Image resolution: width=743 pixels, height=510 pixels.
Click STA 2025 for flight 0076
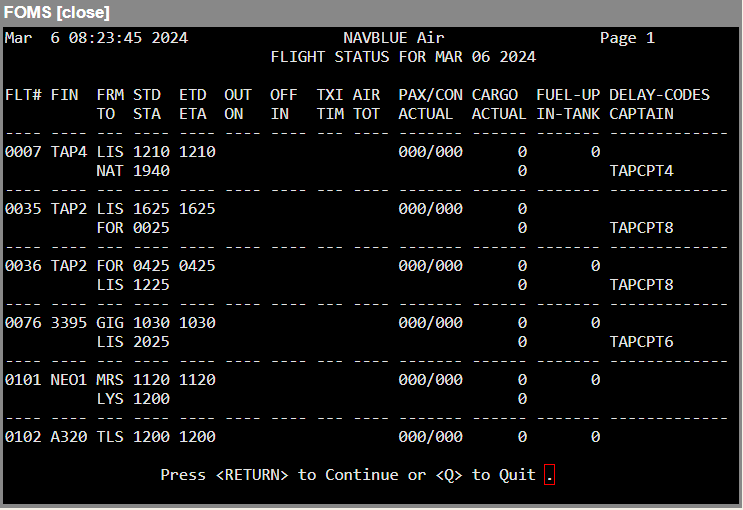coord(151,342)
